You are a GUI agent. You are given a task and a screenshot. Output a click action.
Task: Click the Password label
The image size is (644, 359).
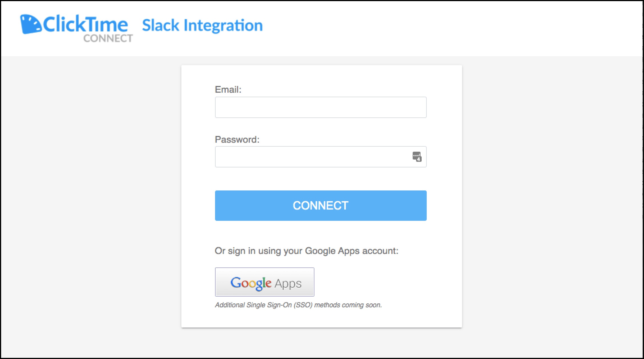pyautogui.click(x=237, y=139)
